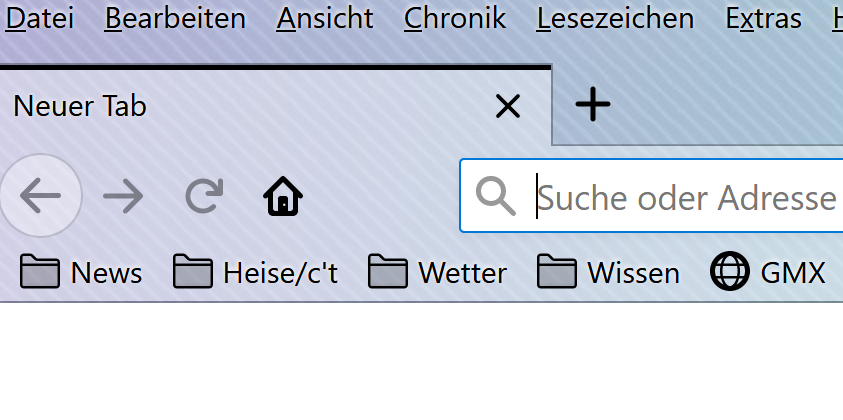Viewport: 843px width, 420px height.
Task: Open a new tab with plus button
Action: (x=593, y=104)
